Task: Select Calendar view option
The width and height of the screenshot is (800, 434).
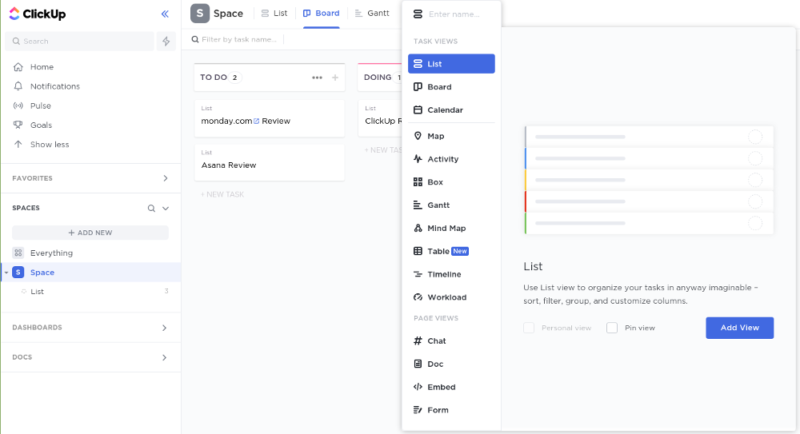Action: (x=452, y=110)
